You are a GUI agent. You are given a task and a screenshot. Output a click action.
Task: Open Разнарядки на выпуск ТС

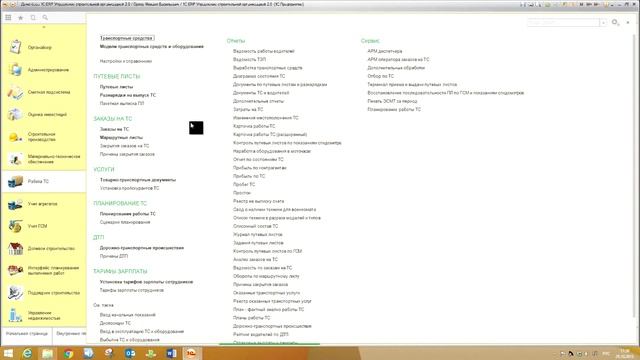tap(128, 95)
